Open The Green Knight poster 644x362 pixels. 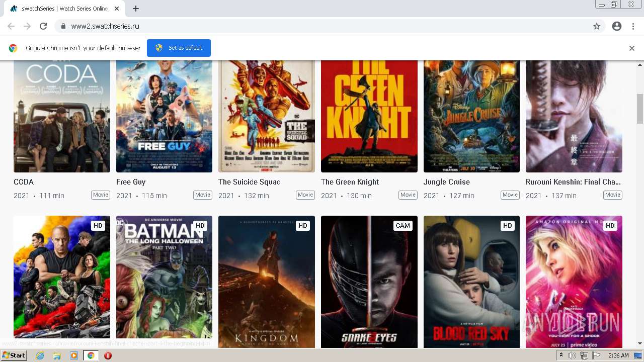tap(369, 116)
